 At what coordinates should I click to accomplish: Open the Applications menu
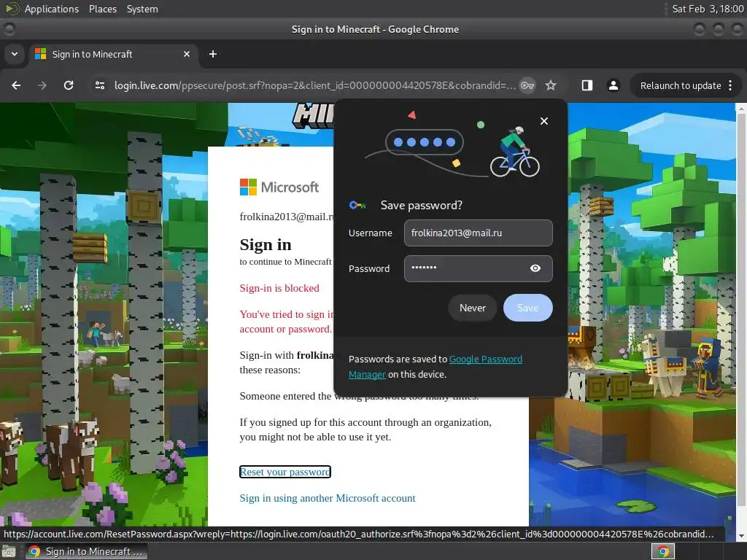click(52, 9)
